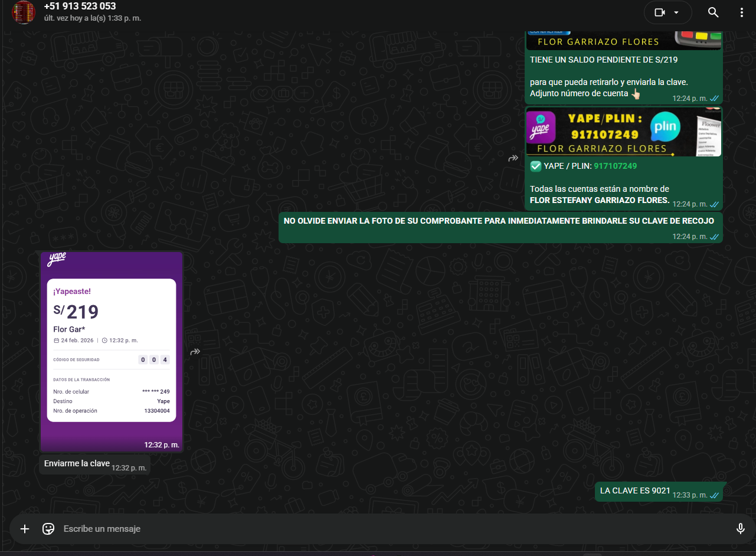Open the YAPE/PLIN banner image
The width and height of the screenshot is (756, 556).
[x=623, y=132]
